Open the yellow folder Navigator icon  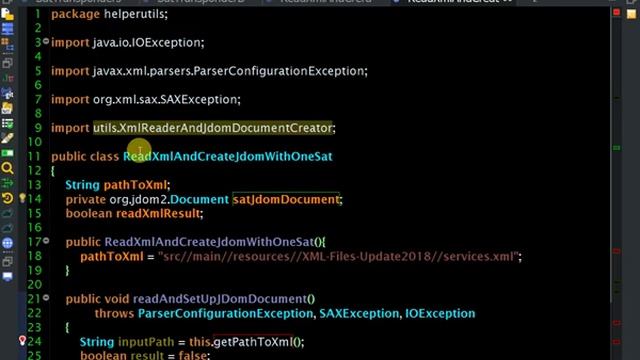coord(7,108)
